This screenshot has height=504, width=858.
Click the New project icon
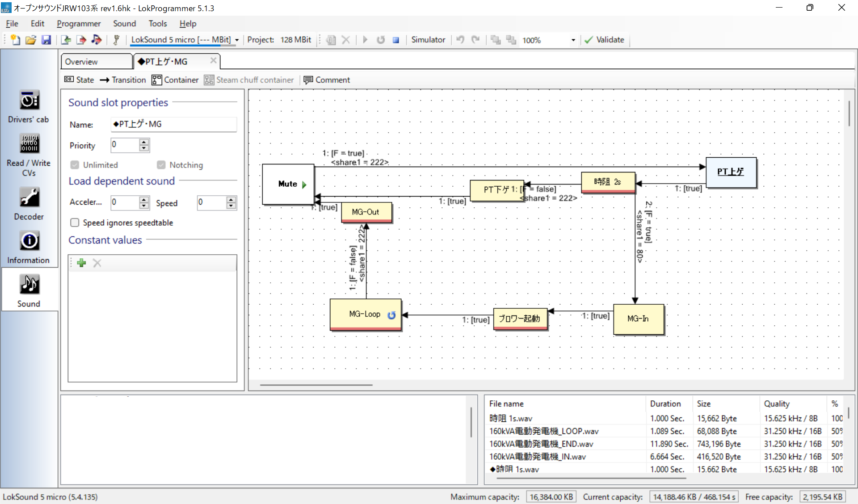coord(15,40)
